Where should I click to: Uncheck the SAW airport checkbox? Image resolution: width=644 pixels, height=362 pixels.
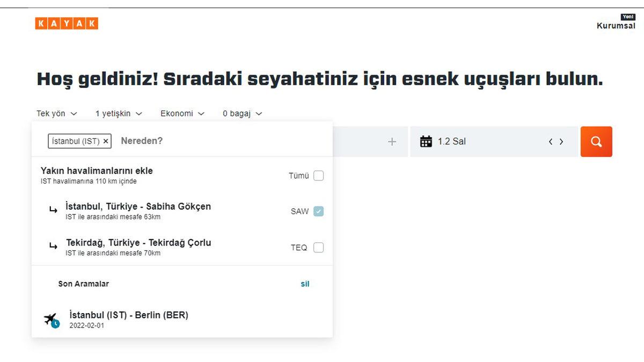(x=319, y=211)
